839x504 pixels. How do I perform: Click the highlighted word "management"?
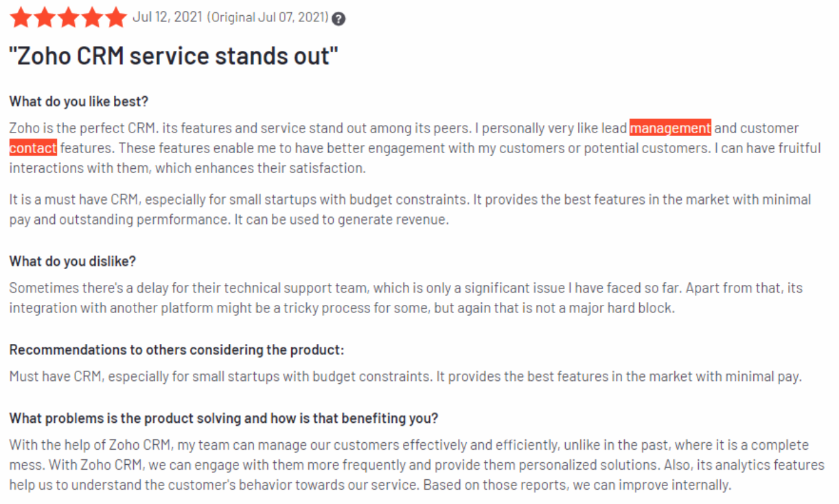[x=670, y=128]
